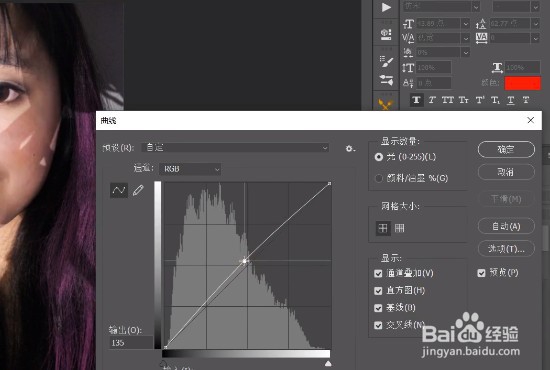The height and width of the screenshot is (370, 550).
Task: Toggle Underline text style
Action: (510, 100)
